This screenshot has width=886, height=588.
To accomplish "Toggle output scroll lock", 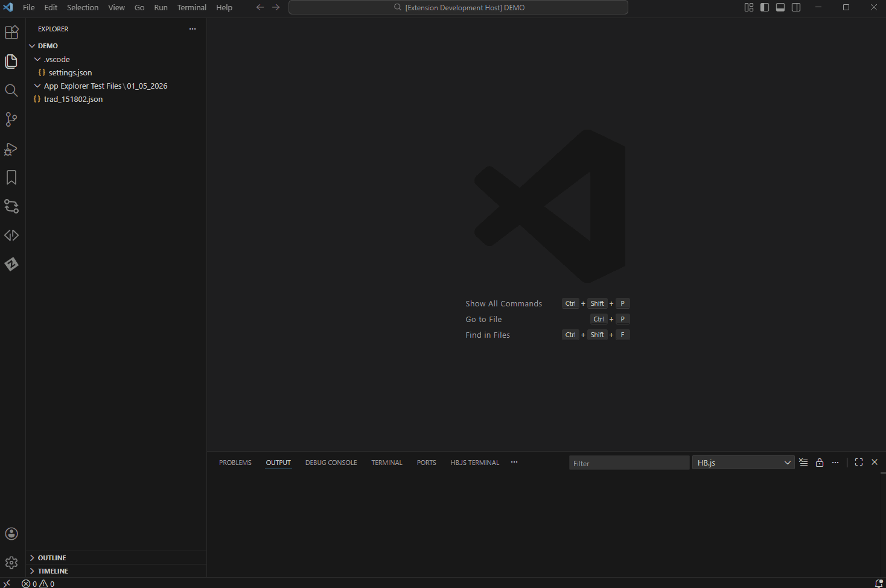I will (x=819, y=463).
